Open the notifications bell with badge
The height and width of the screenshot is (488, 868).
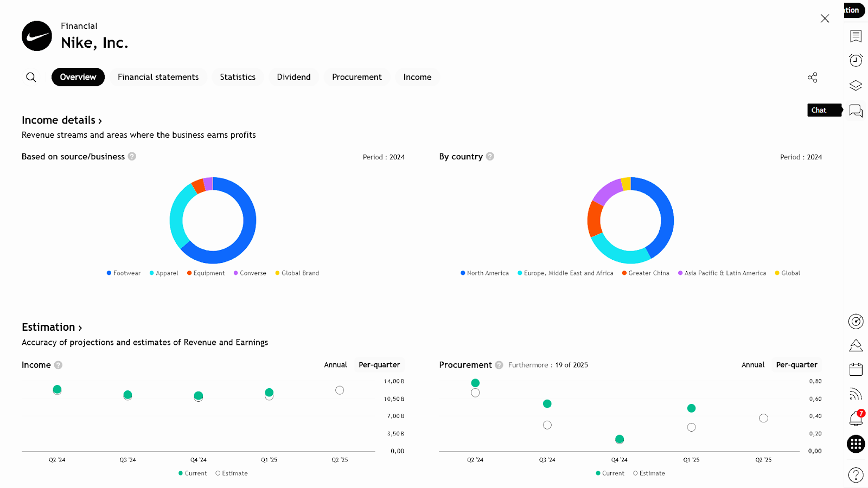856,418
